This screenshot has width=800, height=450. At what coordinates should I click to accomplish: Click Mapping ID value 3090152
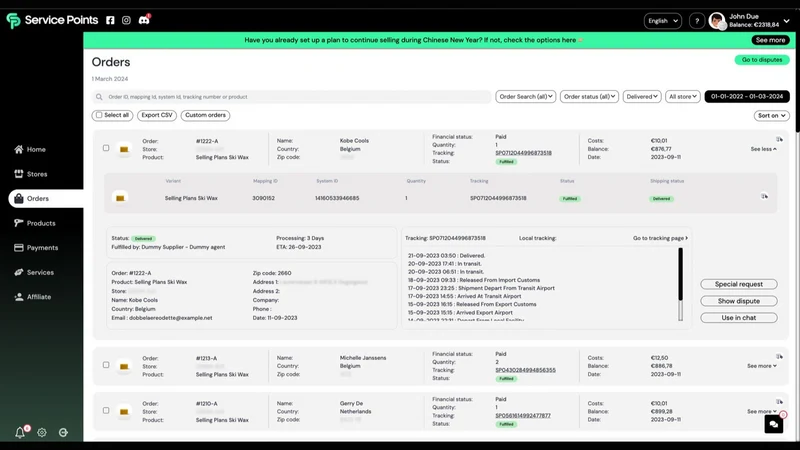tap(263, 198)
